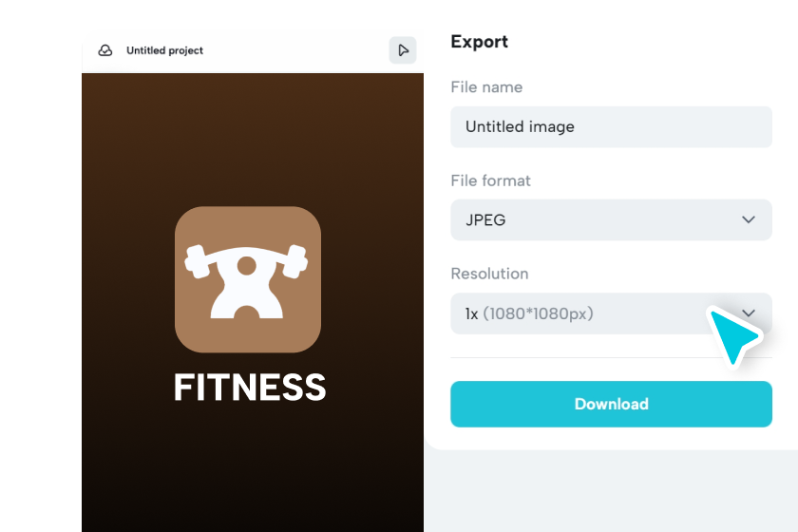Focus the Untitled image file name field
This screenshot has height=532, width=798.
click(x=611, y=126)
